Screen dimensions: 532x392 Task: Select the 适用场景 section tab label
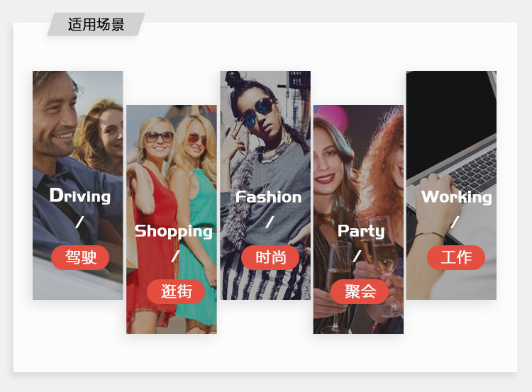point(96,24)
